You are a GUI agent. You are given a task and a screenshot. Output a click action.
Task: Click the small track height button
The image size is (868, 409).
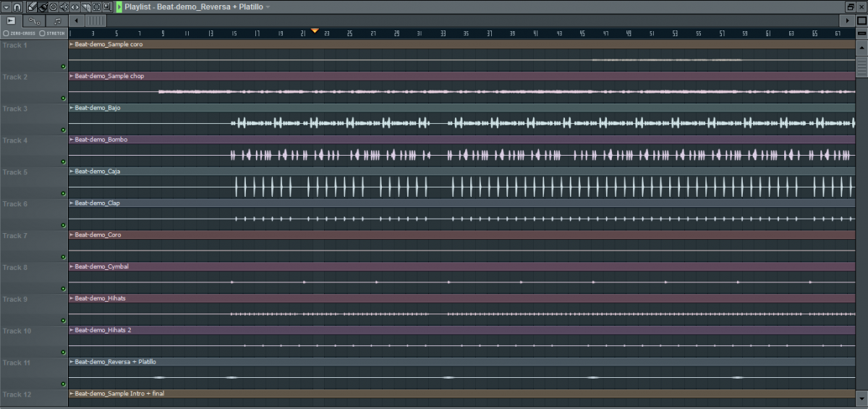click(x=861, y=33)
